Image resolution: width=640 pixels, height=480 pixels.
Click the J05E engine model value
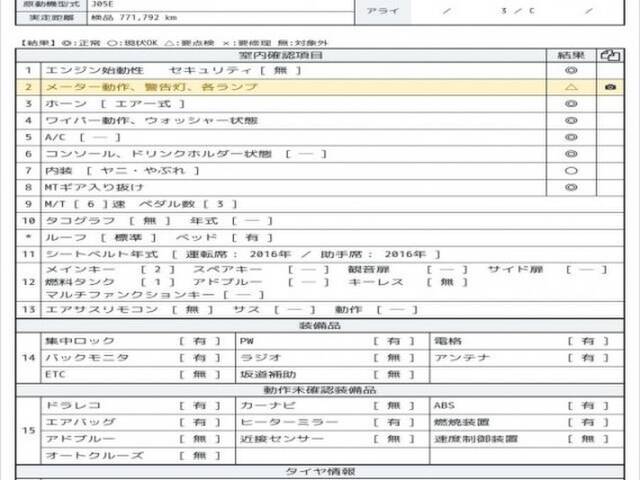click(x=103, y=4)
